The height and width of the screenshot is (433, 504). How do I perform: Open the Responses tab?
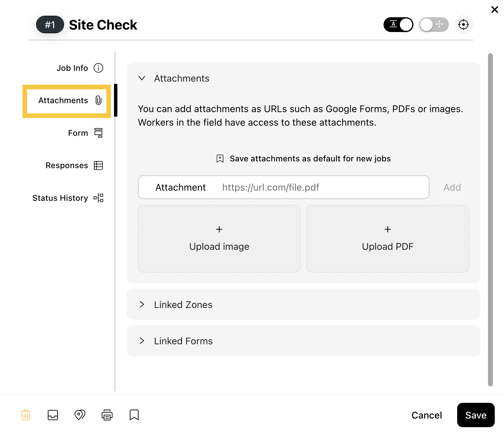click(x=74, y=165)
